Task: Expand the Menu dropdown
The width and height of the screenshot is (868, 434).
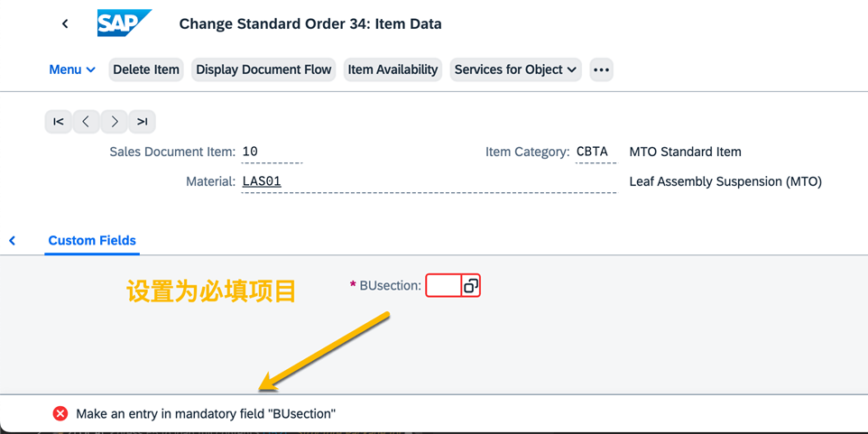Action: click(72, 69)
